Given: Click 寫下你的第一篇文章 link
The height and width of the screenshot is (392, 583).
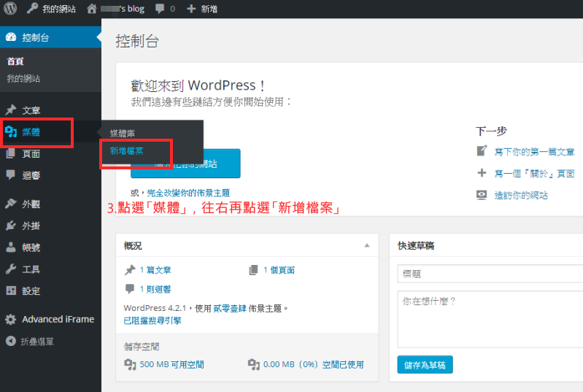Looking at the screenshot, I should [x=534, y=152].
